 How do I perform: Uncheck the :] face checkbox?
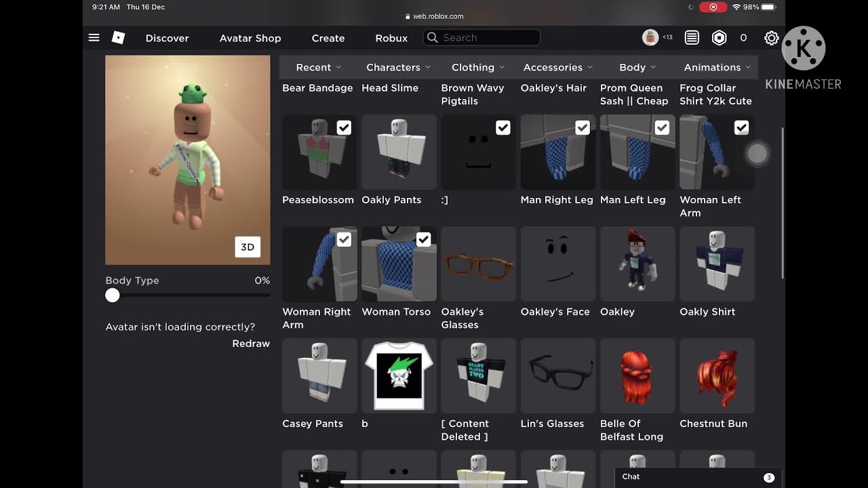point(502,127)
